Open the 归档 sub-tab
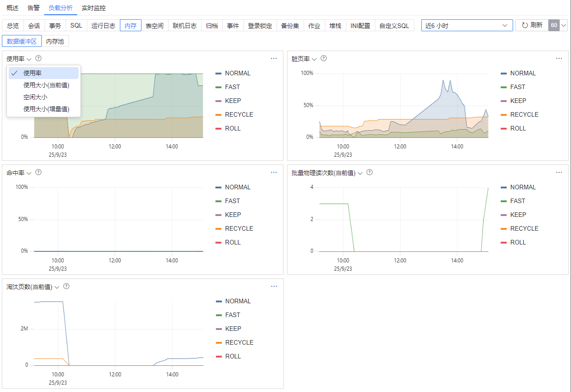This screenshot has height=392, width=571. point(212,26)
